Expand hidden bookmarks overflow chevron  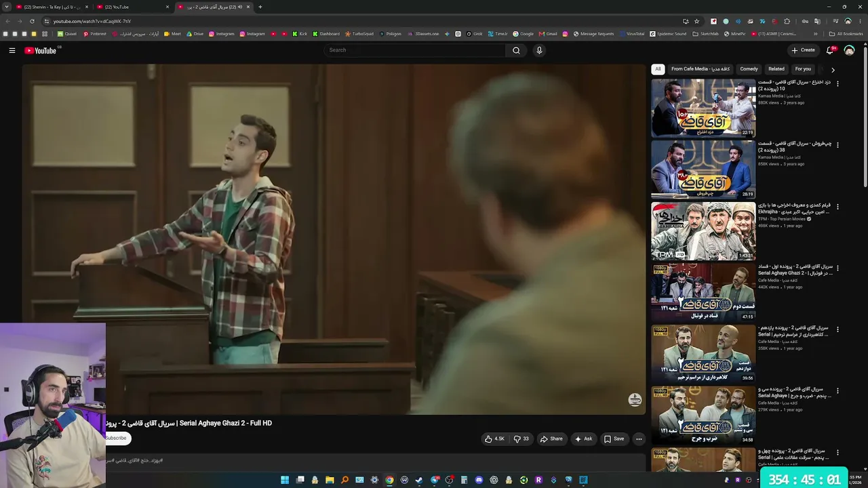click(x=816, y=34)
